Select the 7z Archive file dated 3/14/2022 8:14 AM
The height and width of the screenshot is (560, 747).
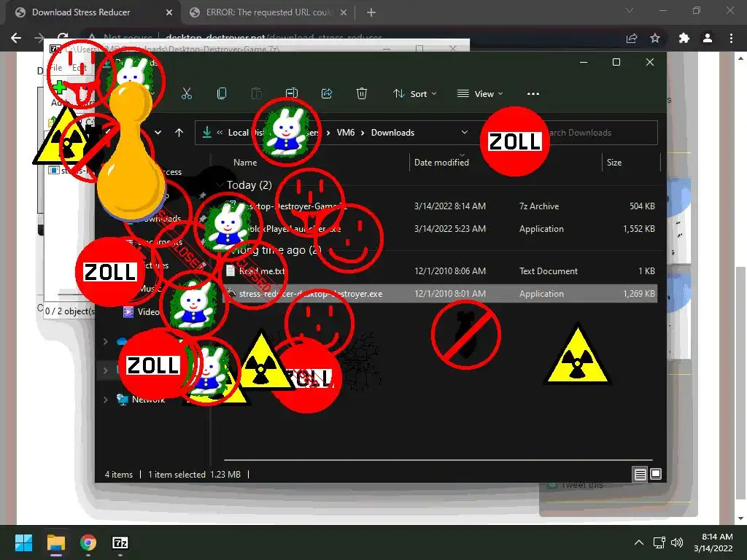(x=440, y=206)
